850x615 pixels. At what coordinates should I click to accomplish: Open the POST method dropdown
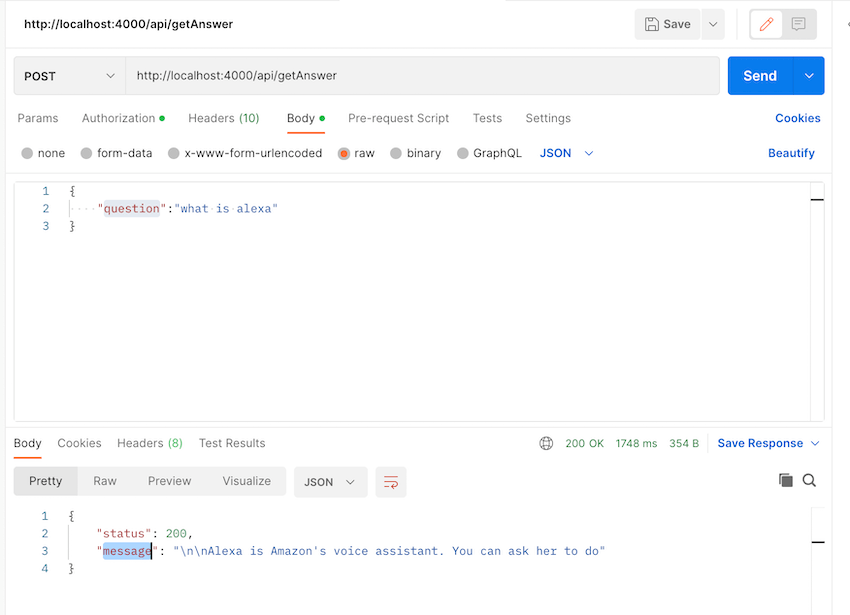68,75
